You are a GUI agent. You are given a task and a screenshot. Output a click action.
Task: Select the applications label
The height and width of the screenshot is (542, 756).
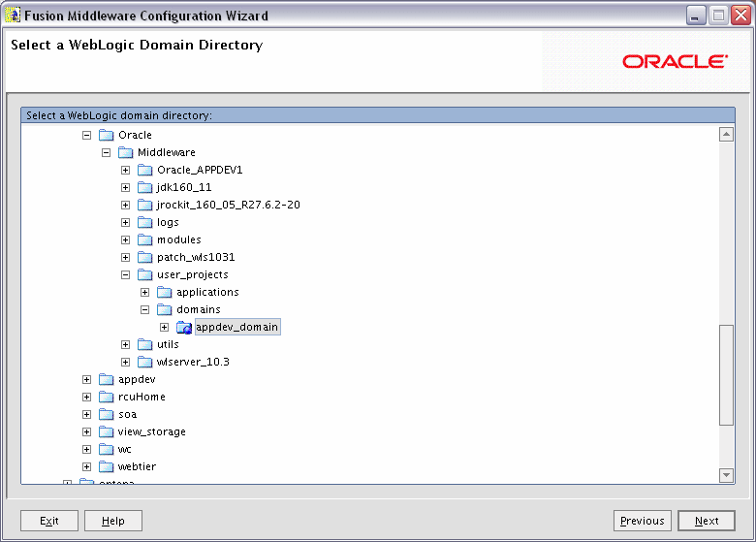(207, 292)
